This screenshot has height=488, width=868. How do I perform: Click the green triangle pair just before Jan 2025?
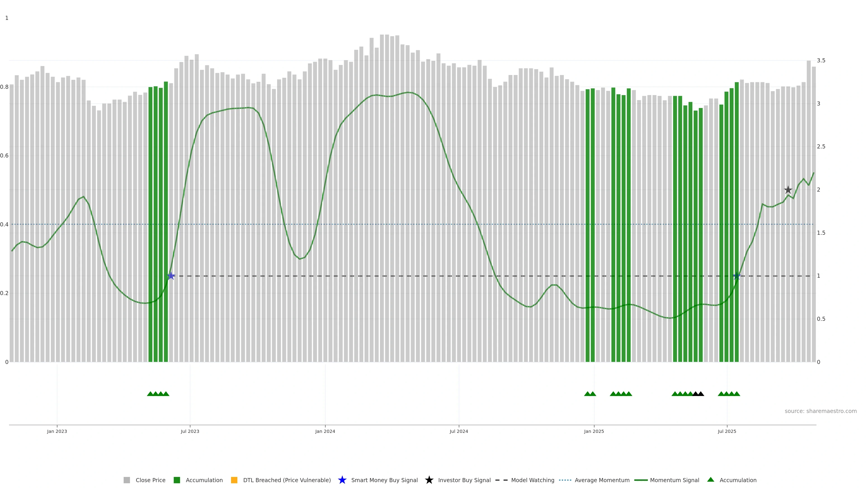coord(590,394)
